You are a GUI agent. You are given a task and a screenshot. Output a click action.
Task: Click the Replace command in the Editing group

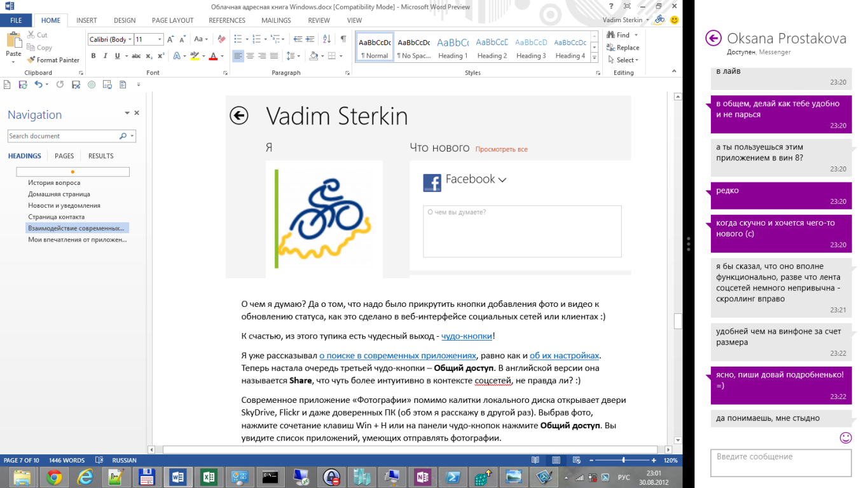[623, 48]
